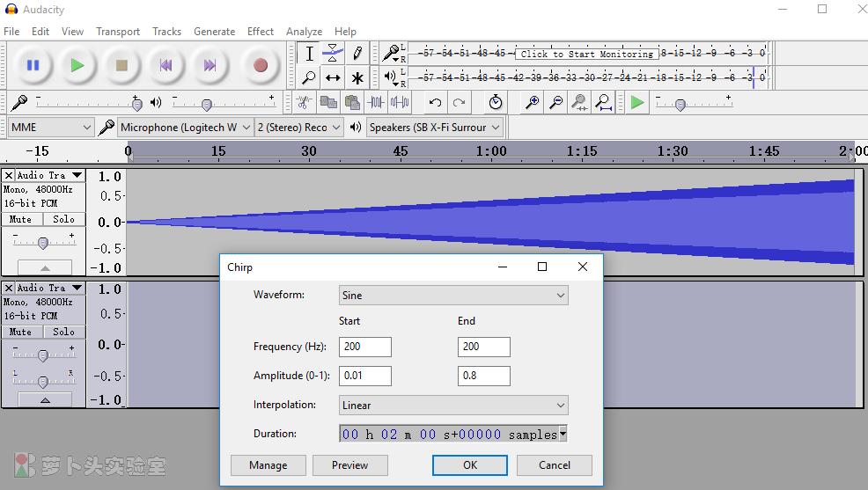Image resolution: width=868 pixels, height=490 pixels.
Task: Select the Time Shift tool
Action: 333,77
